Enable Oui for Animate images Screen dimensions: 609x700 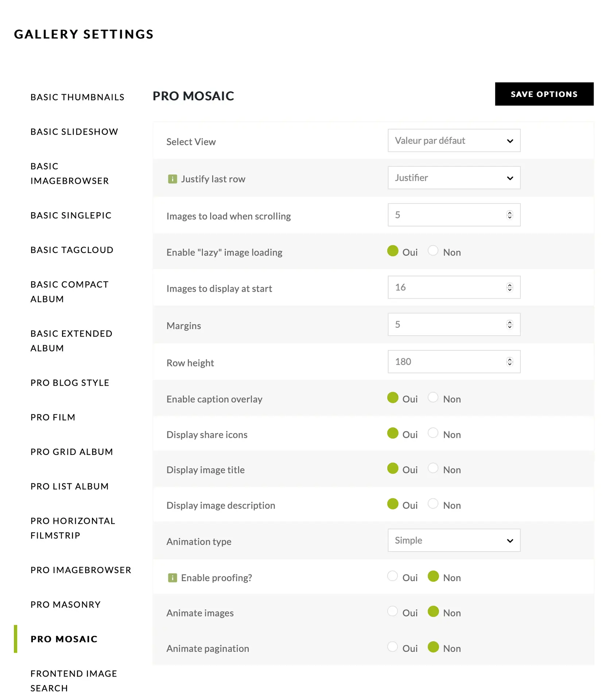[392, 611]
